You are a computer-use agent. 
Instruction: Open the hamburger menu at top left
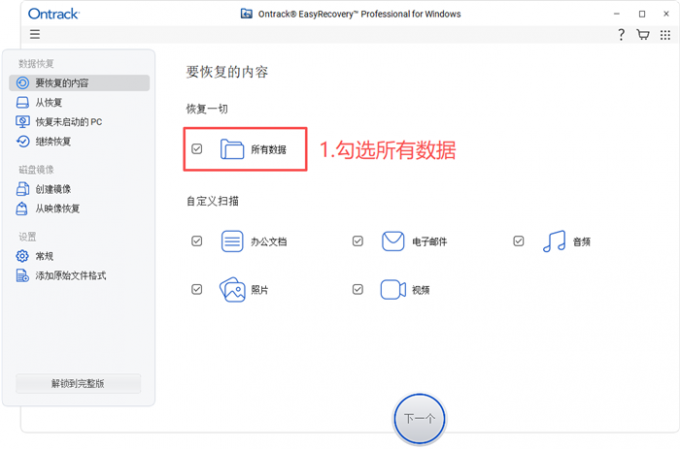(35, 34)
